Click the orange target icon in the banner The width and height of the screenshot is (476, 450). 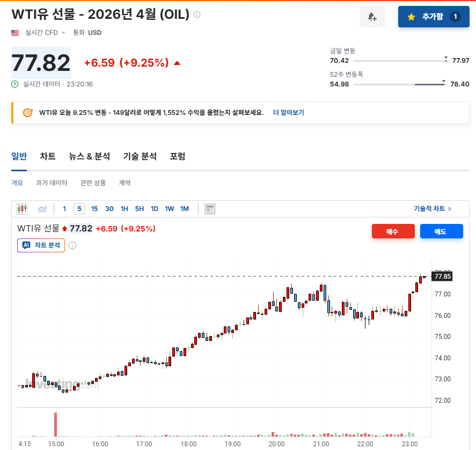click(28, 113)
